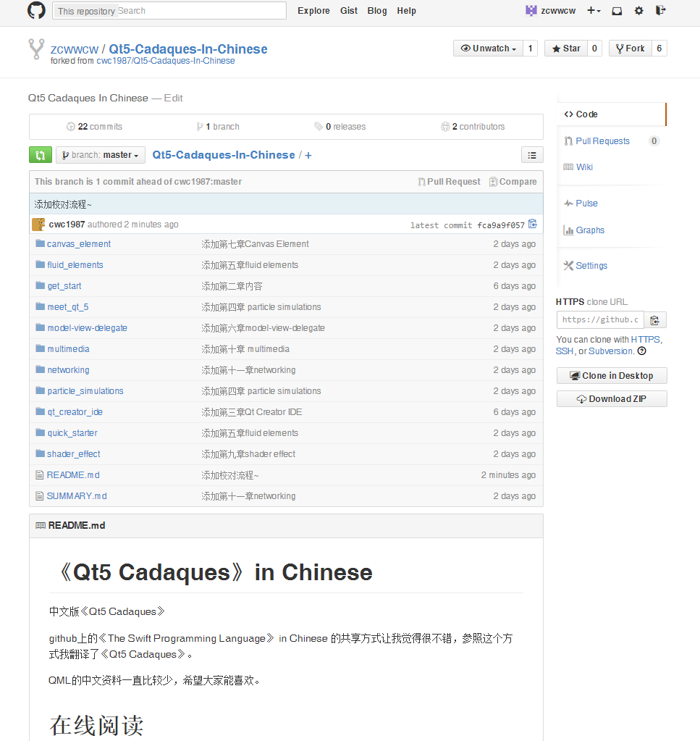Go to the Blog link in header
The height and width of the screenshot is (741, 700).
coord(377,11)
